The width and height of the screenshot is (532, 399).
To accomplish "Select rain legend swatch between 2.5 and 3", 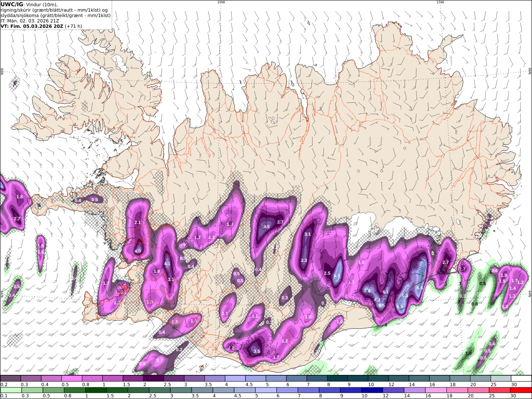I will click(160, 390).
